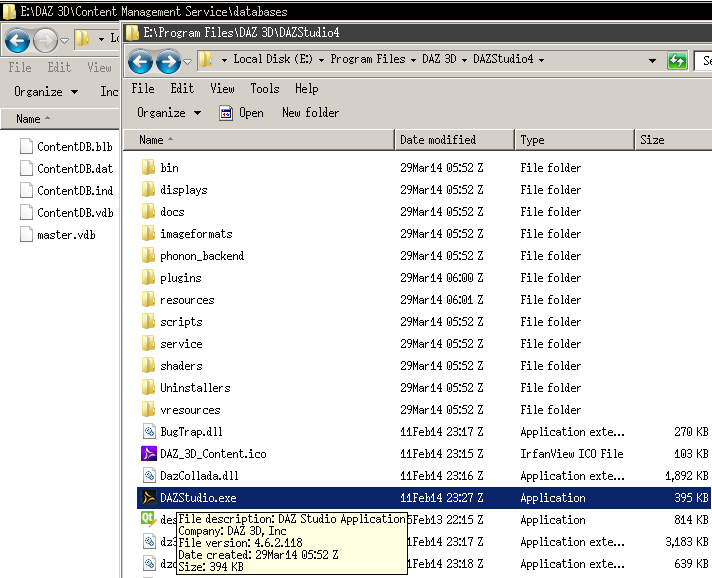
Task: Select the DazCollada.dll file name
Action: coord(199,475)
